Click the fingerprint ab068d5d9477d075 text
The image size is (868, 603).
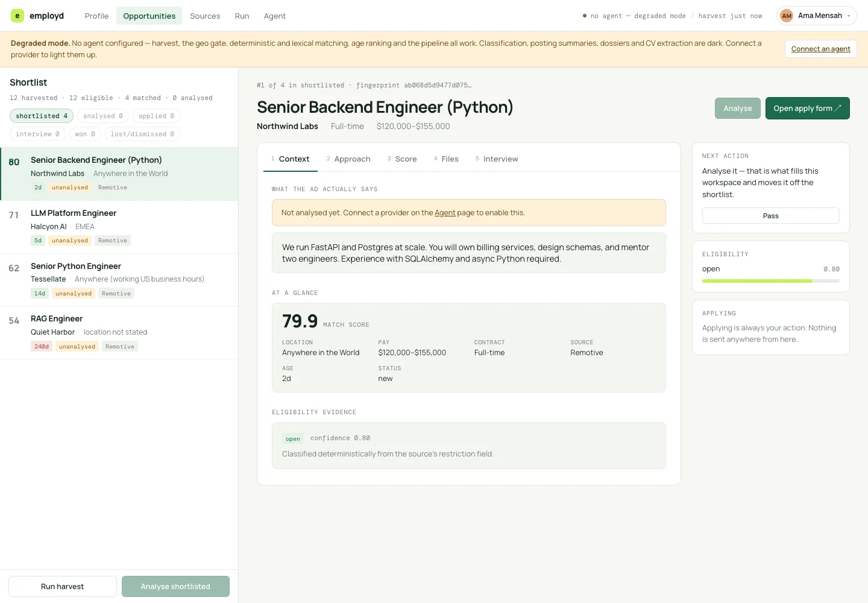click(414, 86)
